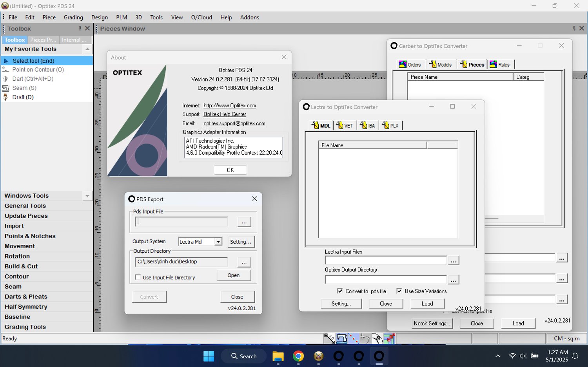Expand the Half Symmetry group

click(47, 307)
